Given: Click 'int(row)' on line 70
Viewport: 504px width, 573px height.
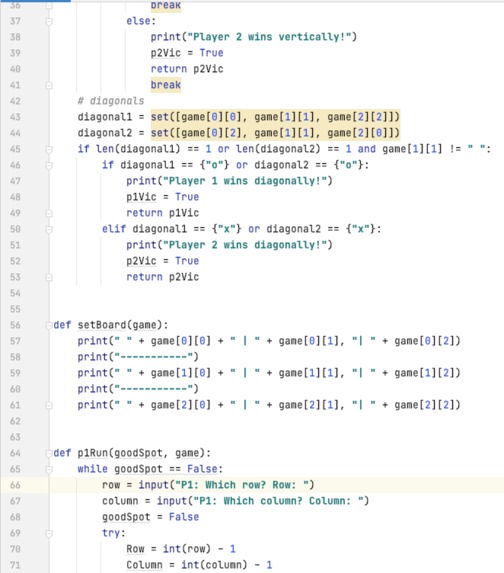Looking at the screenshot, I should (187, 549).
